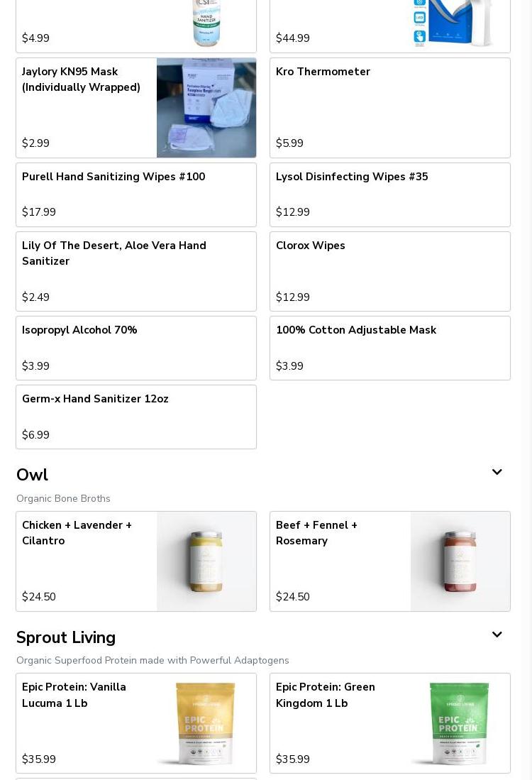Select the Kro Thermometer item
Viewport: 532px width, 780px height.
tap(389, 108)
